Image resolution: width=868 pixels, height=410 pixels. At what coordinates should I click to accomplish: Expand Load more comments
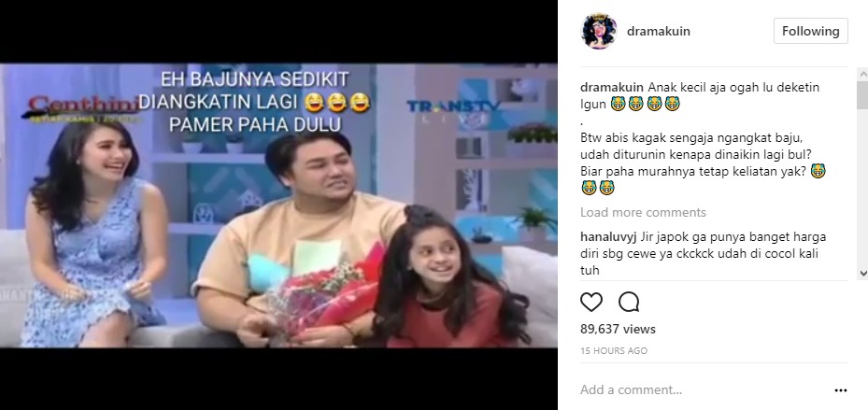[643, 212]
